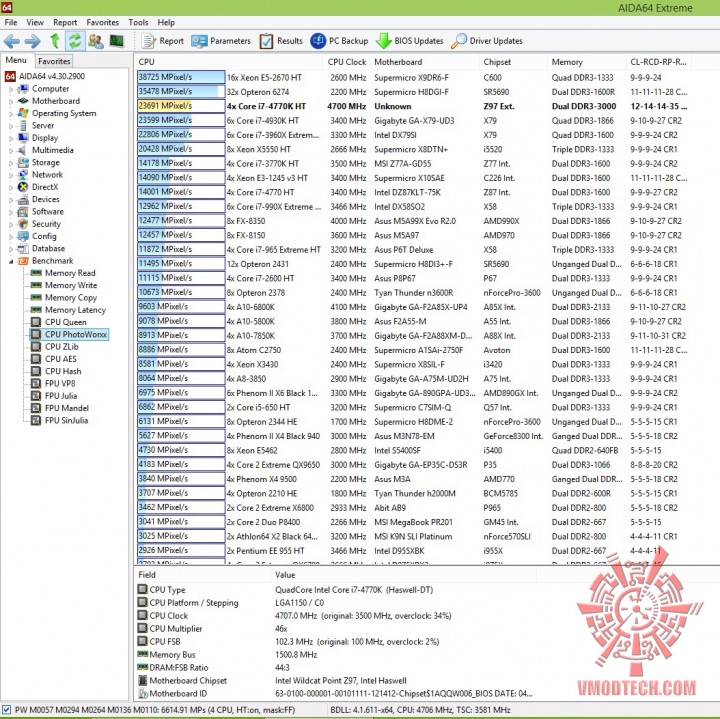Select the DirectX tree item
This screenshot has width=720, height=719.
pyautogui.click(x=45, y=187)
